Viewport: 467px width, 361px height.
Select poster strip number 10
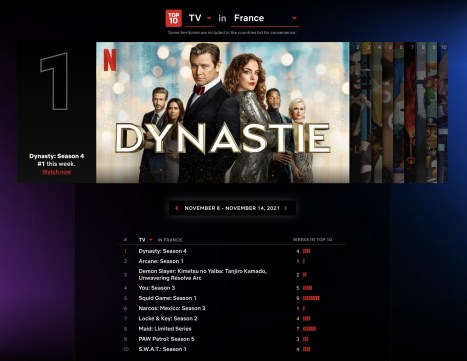pyautogui.click(x=443, y=112)
